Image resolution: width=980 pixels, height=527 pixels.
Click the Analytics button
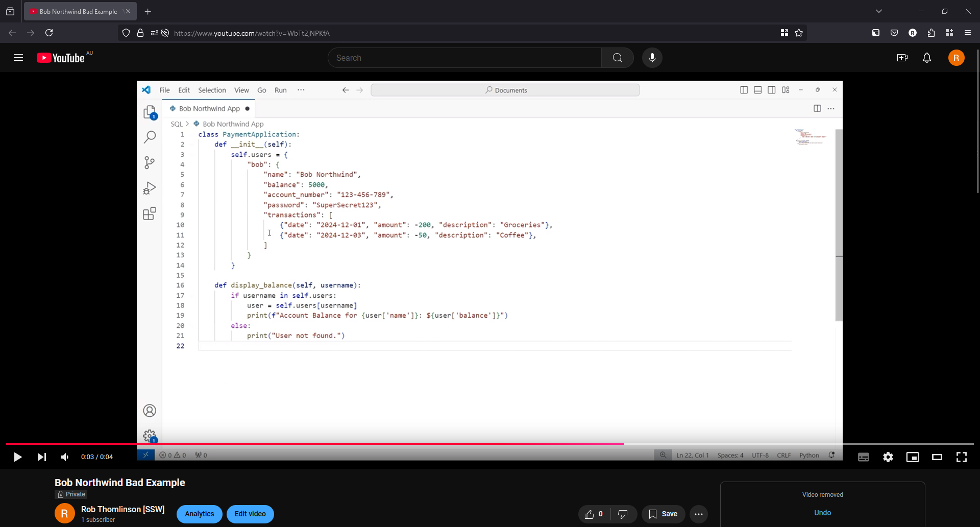click(200, 514)
